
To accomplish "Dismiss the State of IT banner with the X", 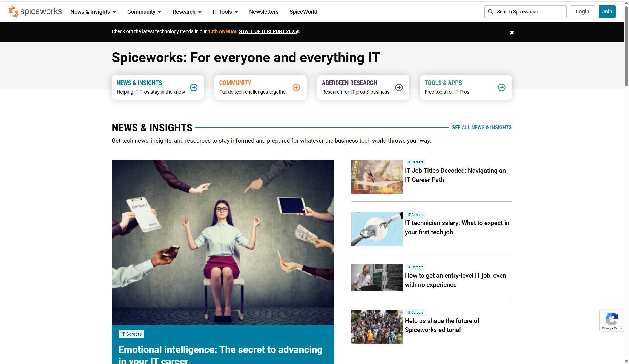I will point(512,32).
